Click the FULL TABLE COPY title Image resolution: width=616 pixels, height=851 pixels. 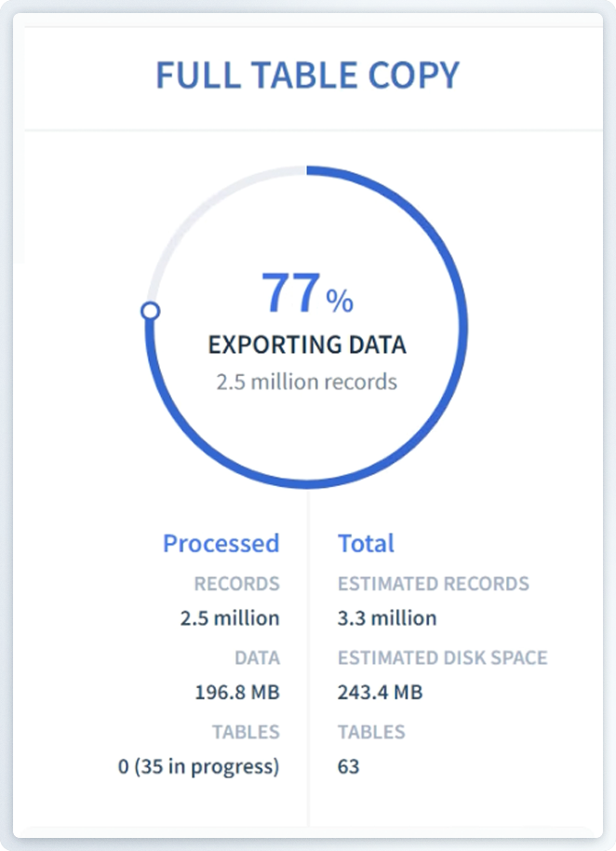307,75
